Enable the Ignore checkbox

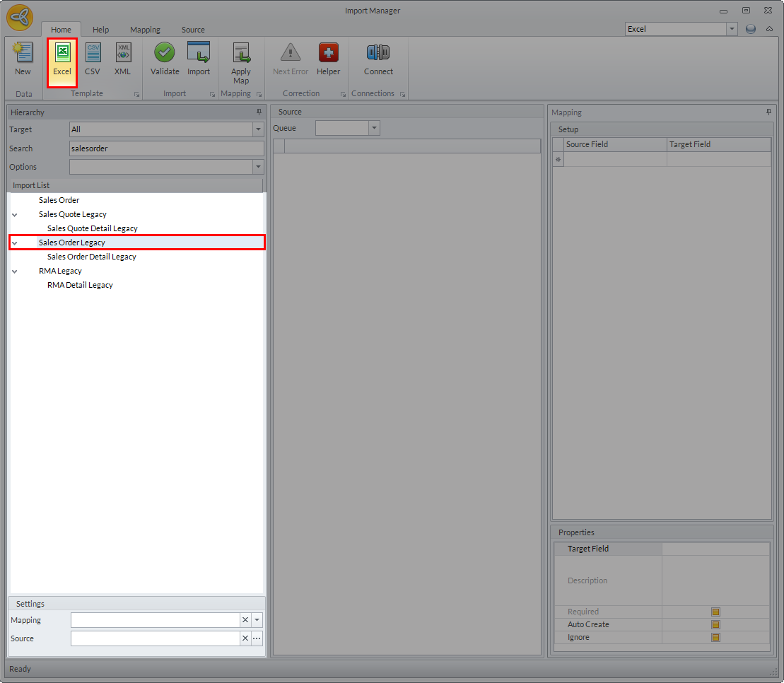(x=715, y=638)
